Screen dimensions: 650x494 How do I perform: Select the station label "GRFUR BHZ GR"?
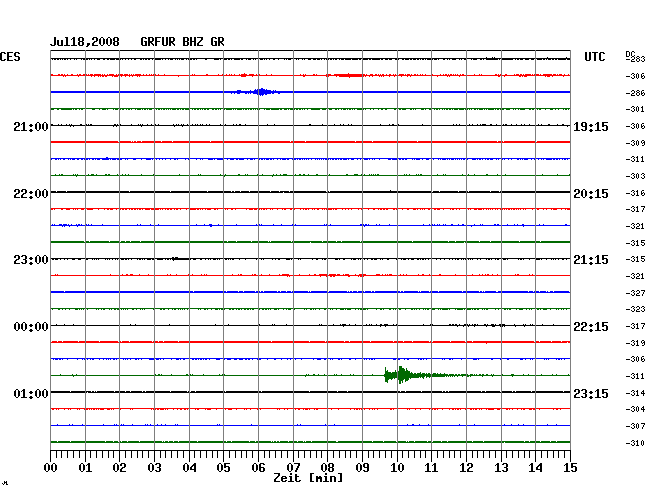coord(182,42)
